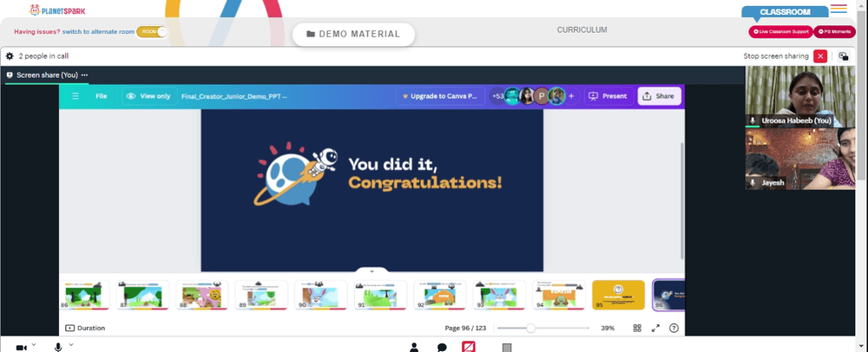Click Uroosa Habeeb video tile
Image resolution: width=868 pixels, height=352 pixels.
tap(800, 97)
